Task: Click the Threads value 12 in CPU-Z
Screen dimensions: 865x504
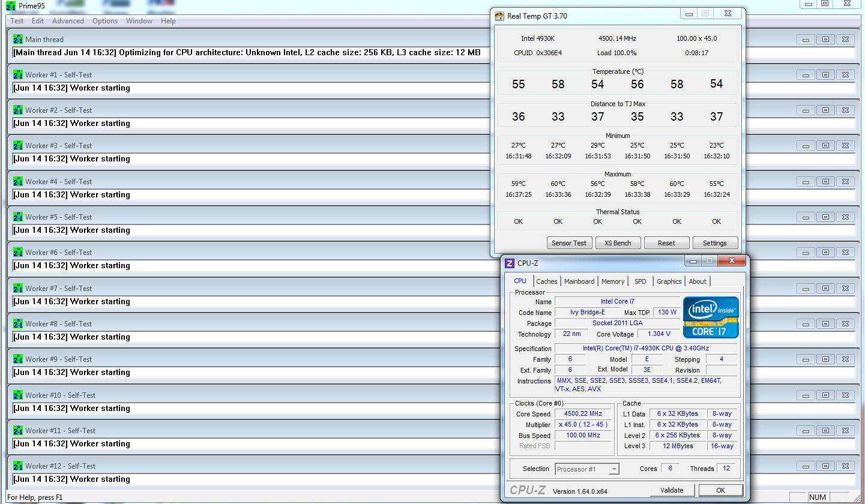Action: point(727,469)
